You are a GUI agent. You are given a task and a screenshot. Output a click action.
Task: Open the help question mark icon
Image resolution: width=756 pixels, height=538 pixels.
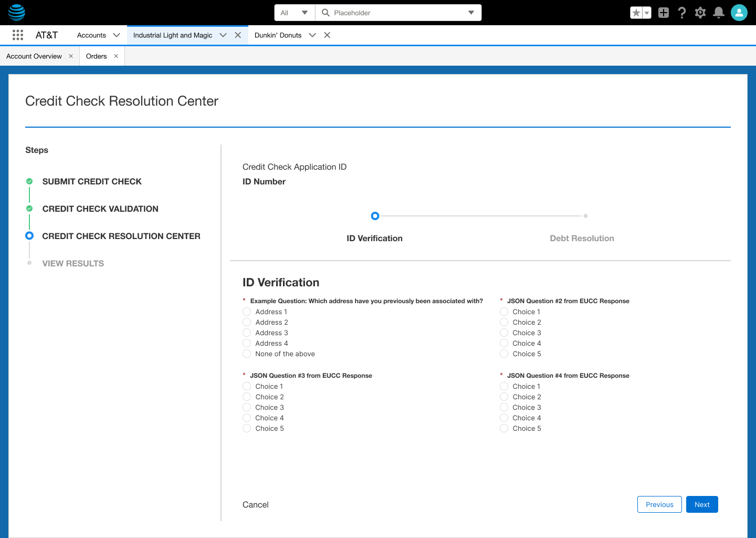pyautogui.click(x=681, y=12)
